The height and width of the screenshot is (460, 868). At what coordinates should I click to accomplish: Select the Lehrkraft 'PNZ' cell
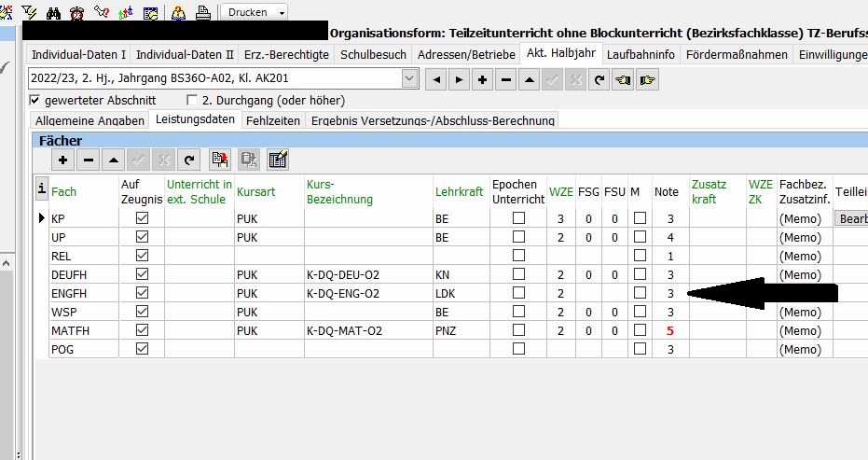462,331
